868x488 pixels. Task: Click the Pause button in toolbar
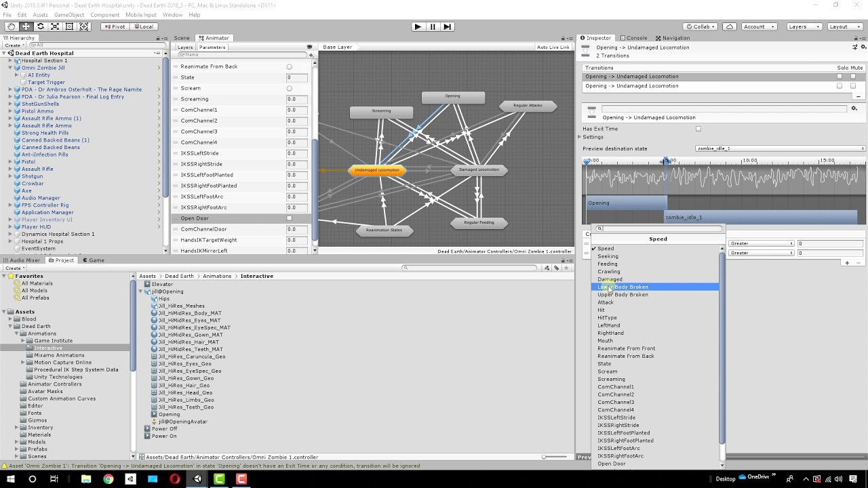point(433,26)
